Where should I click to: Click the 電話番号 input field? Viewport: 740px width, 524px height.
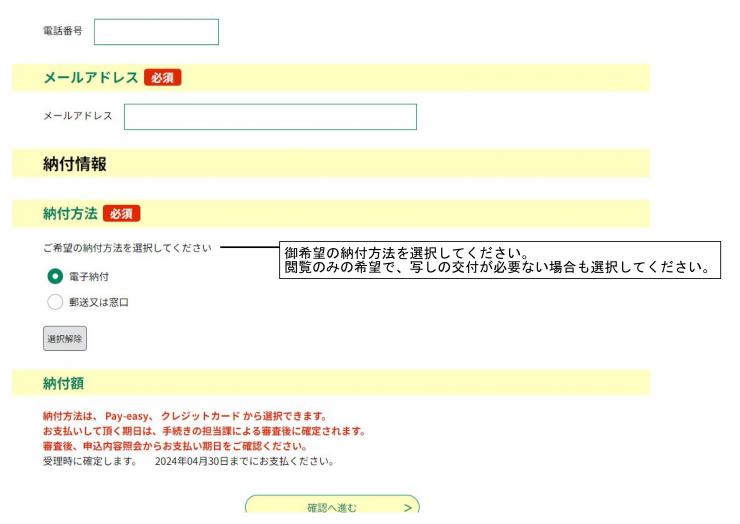[156, 32]
